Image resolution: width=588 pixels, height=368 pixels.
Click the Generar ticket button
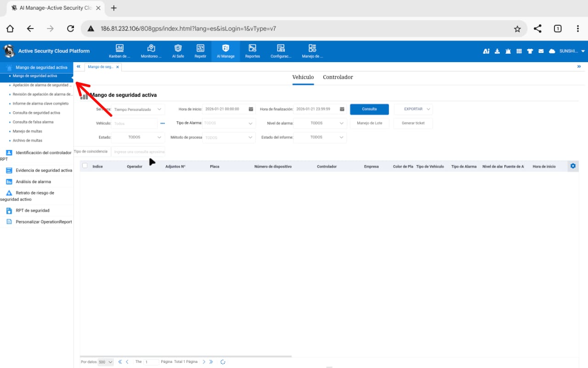pyautogui.click(x=413, y=123)
